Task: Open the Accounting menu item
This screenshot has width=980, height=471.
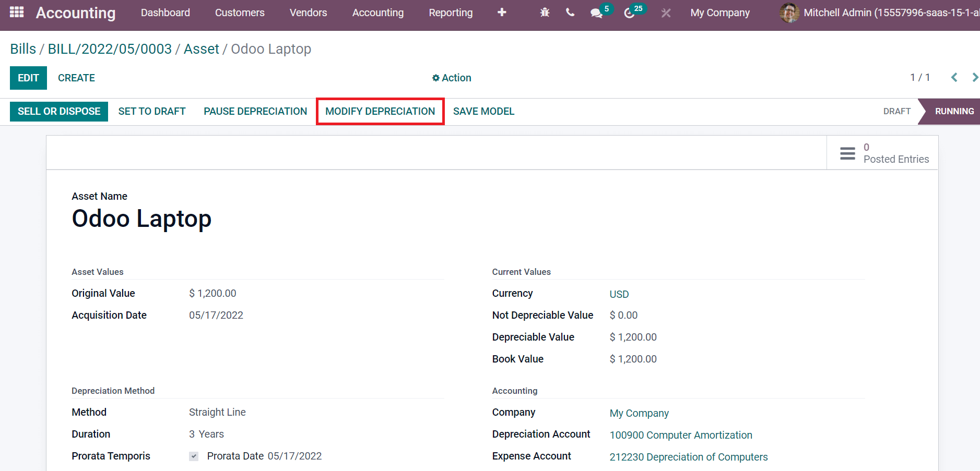Action: point(378,13)
